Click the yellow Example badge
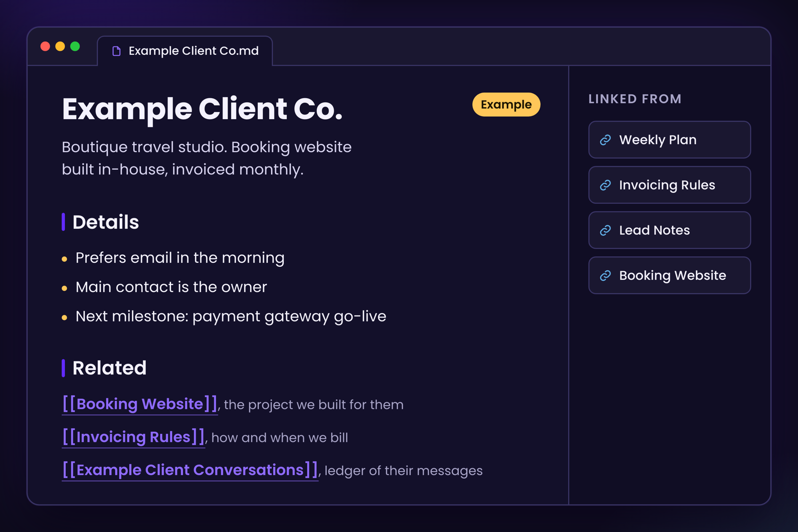798x532 pixels. click(506, 105)
